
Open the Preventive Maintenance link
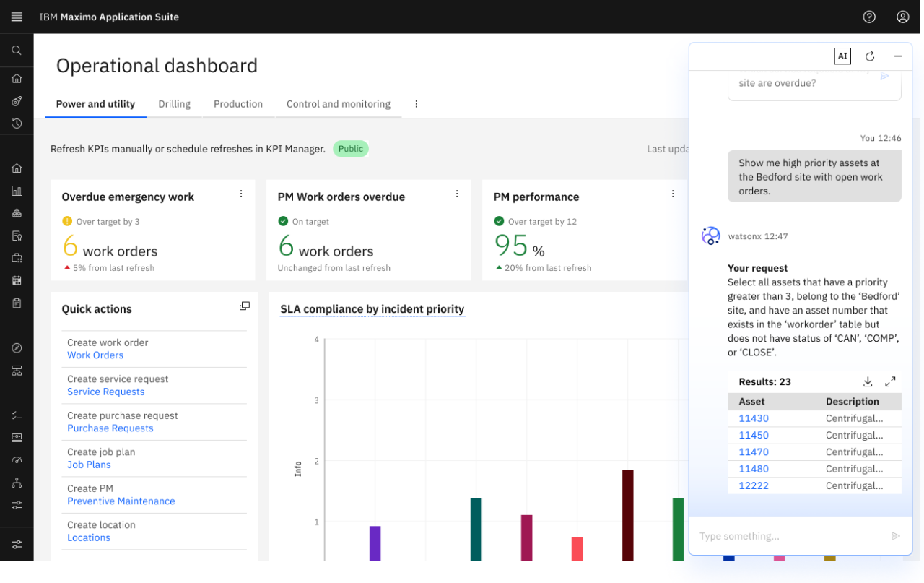click(121, 501)
